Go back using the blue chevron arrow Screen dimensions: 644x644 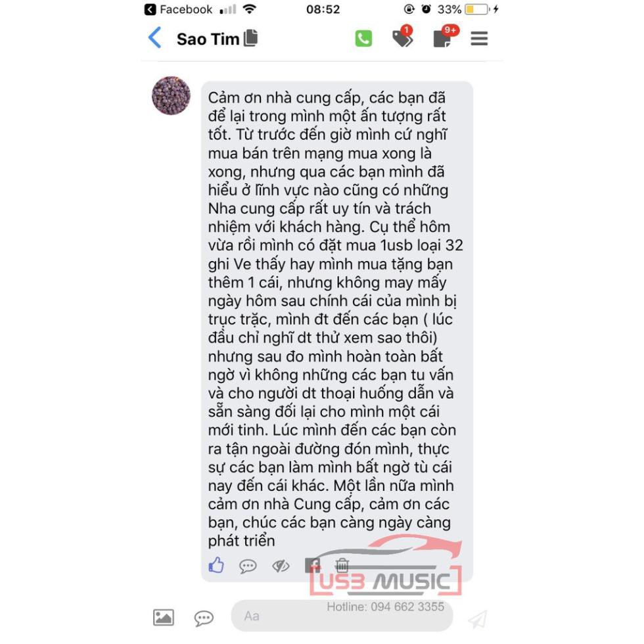pos(155,38)
